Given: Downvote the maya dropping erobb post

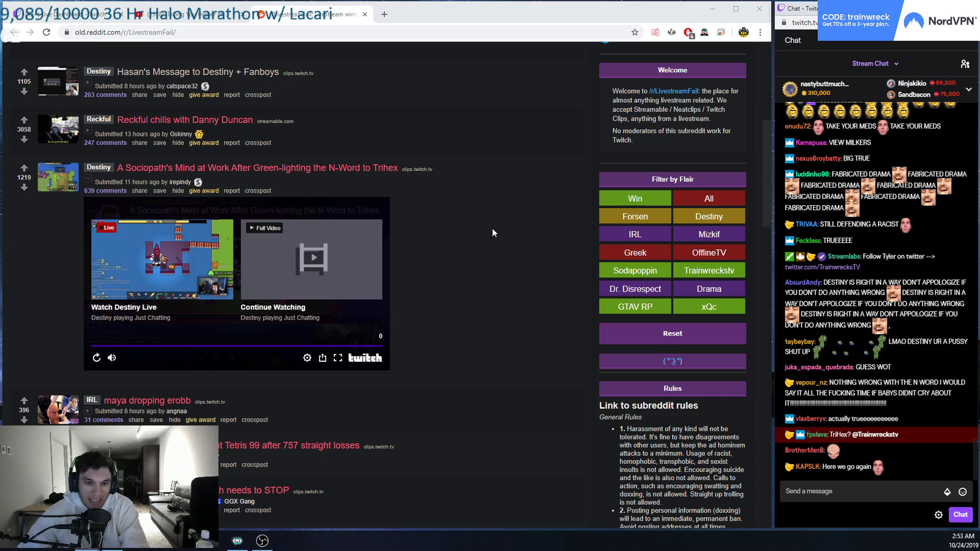Looking at the screenshot, I should pos(24,419).
